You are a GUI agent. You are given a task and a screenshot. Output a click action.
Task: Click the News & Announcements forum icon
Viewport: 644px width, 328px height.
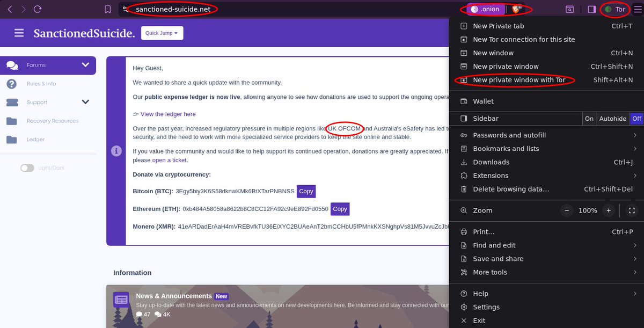pos(121,300)
